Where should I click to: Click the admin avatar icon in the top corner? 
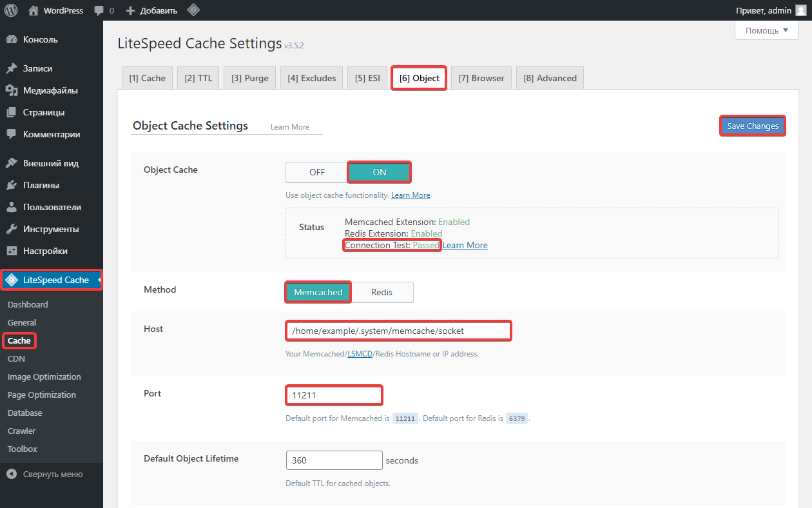[800, 10]
